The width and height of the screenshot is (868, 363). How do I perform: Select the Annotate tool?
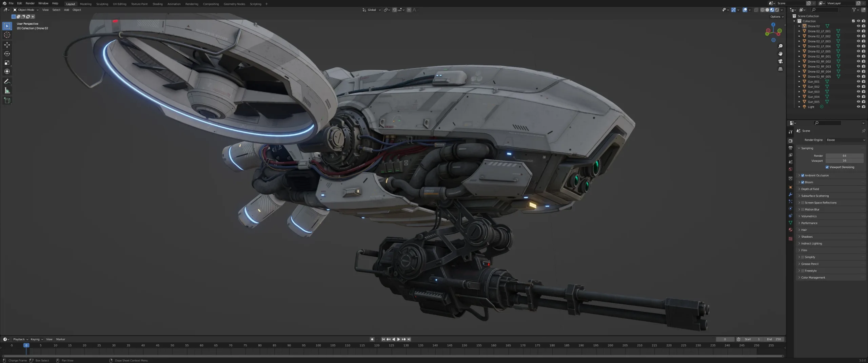tap(7, 81)
